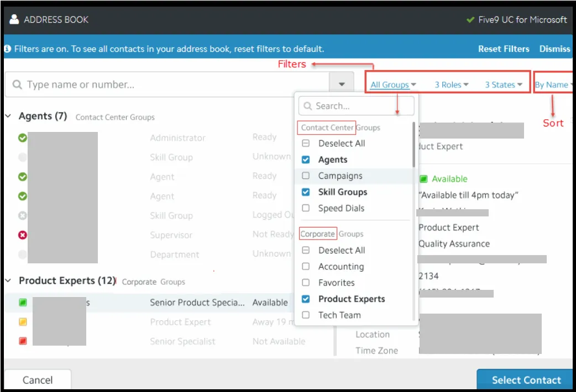This screenshot has width=576, height=392.
Task: Check the Accounting group checkbox
Action: click(x=306, y=267)
